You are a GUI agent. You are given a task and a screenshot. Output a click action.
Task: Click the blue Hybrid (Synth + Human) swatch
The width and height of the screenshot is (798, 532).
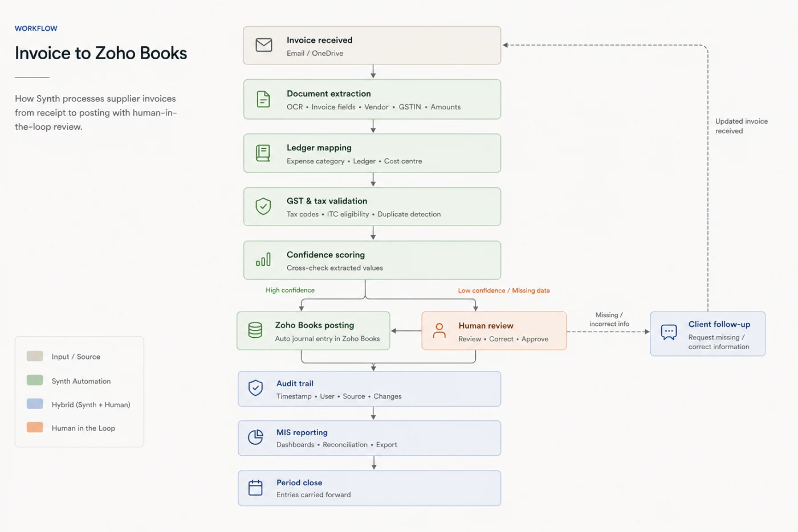(x=35, y=404)
